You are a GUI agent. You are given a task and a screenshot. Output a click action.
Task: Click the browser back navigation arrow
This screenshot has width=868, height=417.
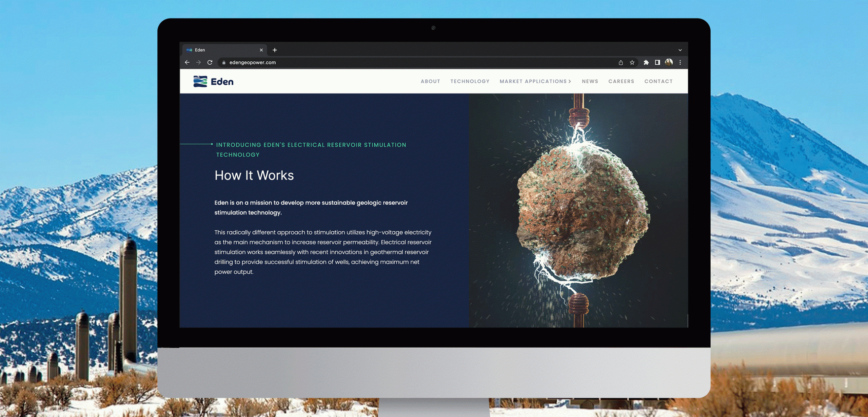coord(188,62)
